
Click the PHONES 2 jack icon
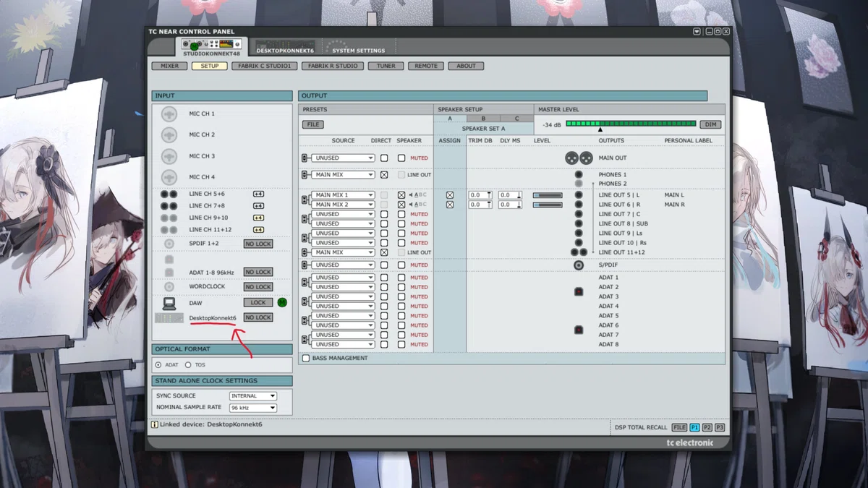(x=579, y=184)
